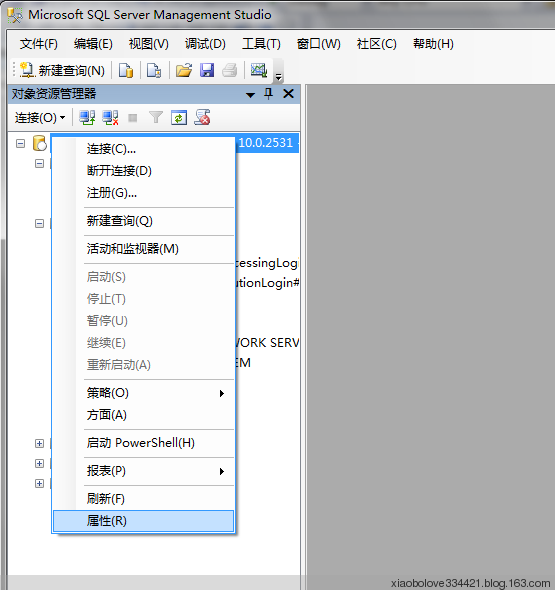Expand the first collapsed plus tree node
The height and width of the screenshot is (590, 555).
click(39, 443)
